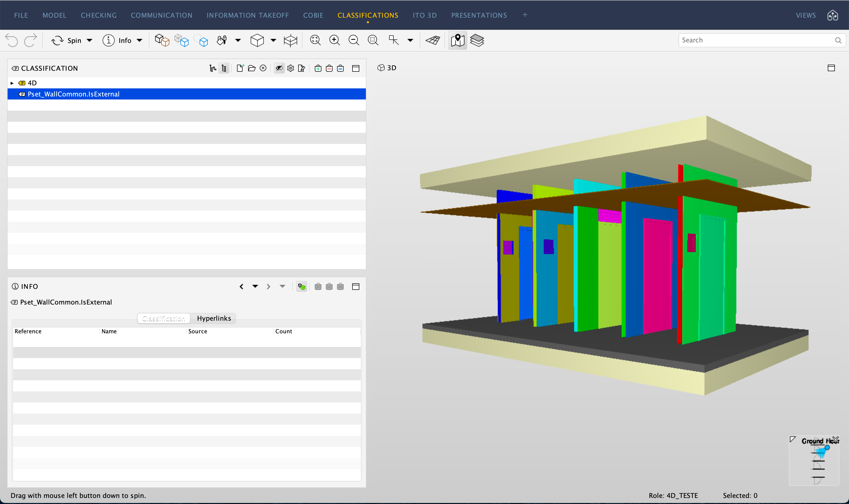
Task: Switch to the MODEL tab
Action: point(54,15)
